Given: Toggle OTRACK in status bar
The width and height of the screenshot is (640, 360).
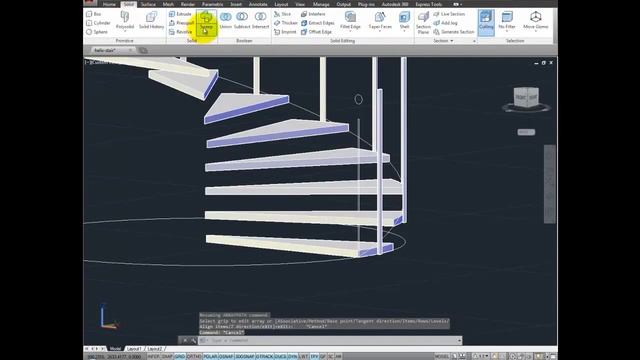Looking at the screenshot, I should coord(264,357).
